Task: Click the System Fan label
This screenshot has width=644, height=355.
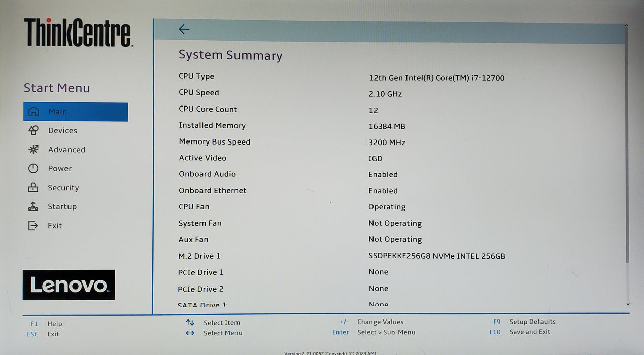Action: click(x=200, y=223)
